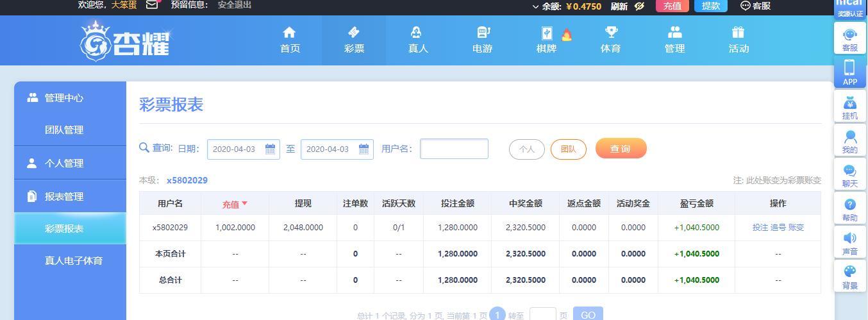Click 账变 link in x5802029 row
Image resolution: width=868 pixels, height=320 pixels.
pyautogui.click(x=796, y=227)
